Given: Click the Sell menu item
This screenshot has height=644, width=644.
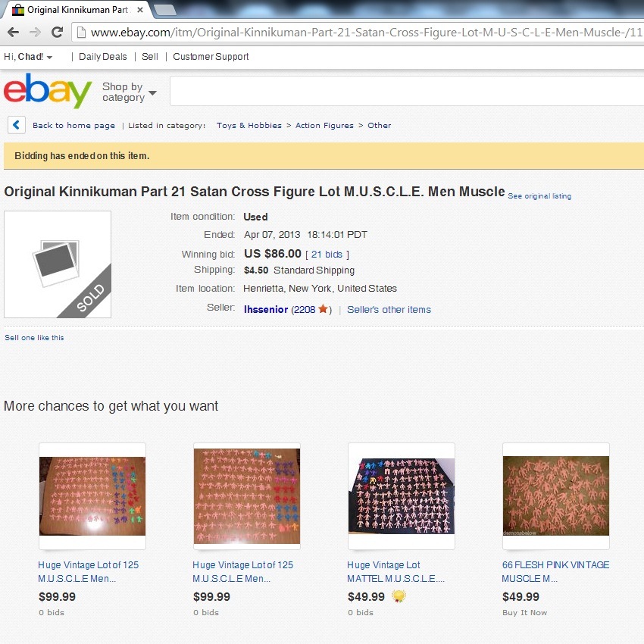Looking at the screenshot, I should [x=150, y=57].
